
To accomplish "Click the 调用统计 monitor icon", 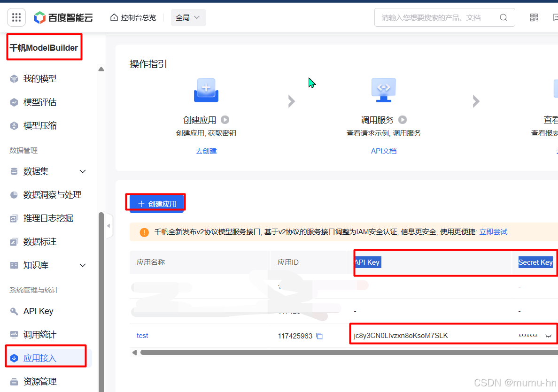I will point(14,334).
